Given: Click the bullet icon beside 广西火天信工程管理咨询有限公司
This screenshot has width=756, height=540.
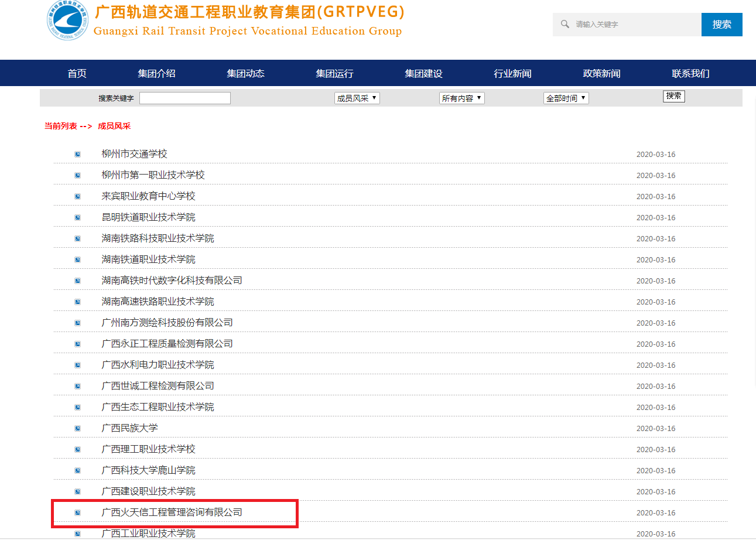Looking at the screenshot, I should (77, 512).
